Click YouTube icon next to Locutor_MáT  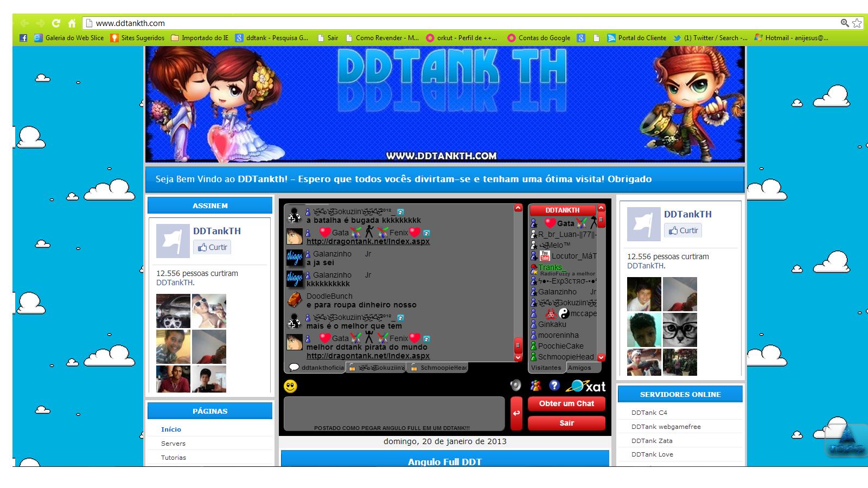point(545,255)
